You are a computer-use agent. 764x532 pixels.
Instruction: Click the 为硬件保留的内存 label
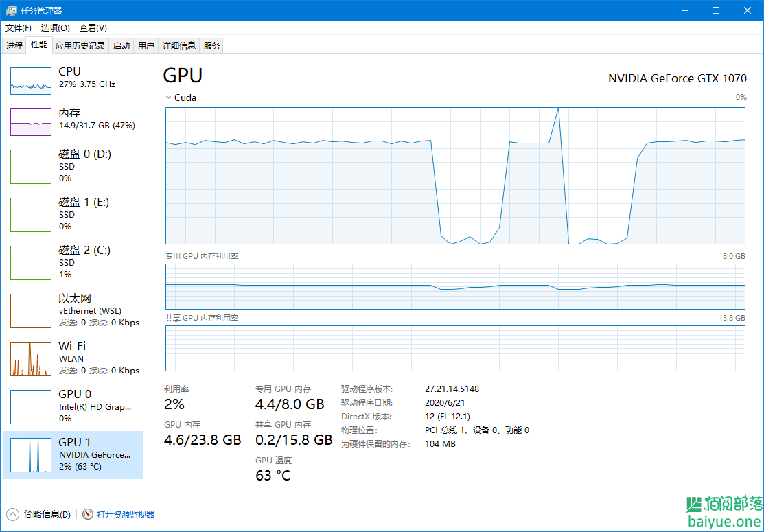point(375,444)
